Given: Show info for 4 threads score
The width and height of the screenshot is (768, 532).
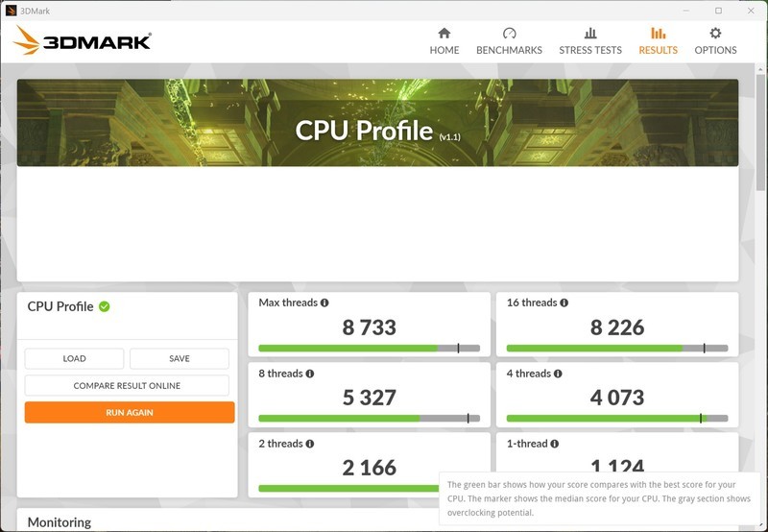Looking at the screenshot, I should click(558, 374).
